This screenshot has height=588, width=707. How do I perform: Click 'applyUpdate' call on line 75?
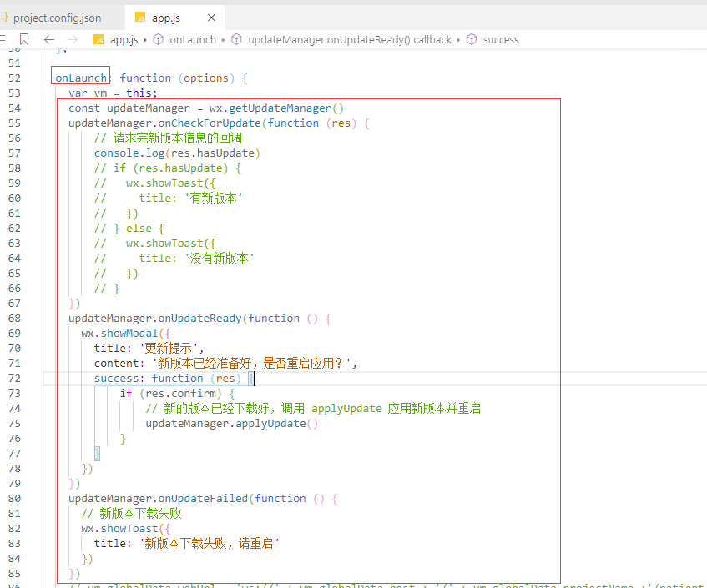[270, 424]
